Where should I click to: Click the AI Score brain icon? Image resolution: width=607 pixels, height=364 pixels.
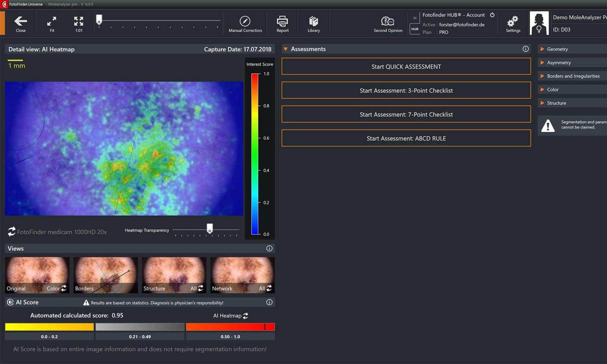coord(11,302)
